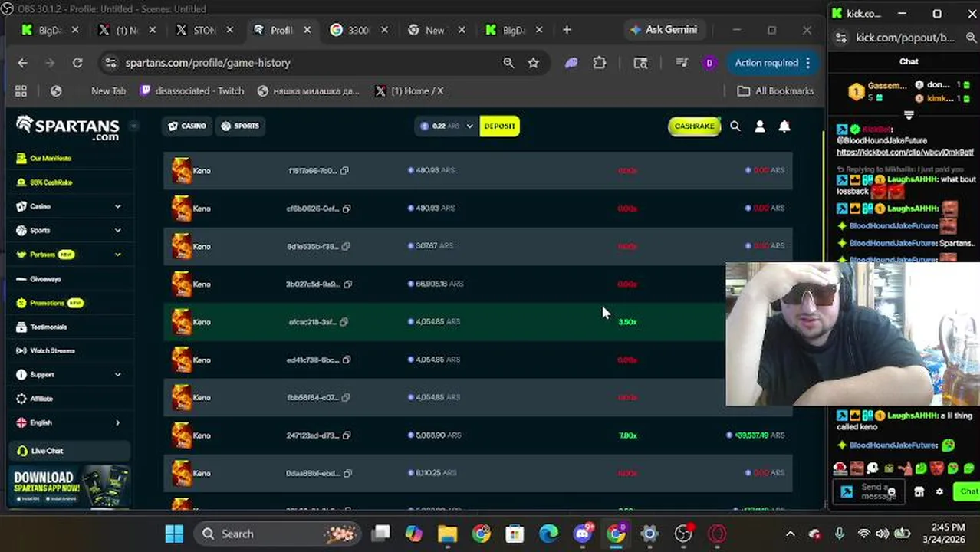
Task: Start Live Chat in the sidebar
Action: tap(69, 451)
